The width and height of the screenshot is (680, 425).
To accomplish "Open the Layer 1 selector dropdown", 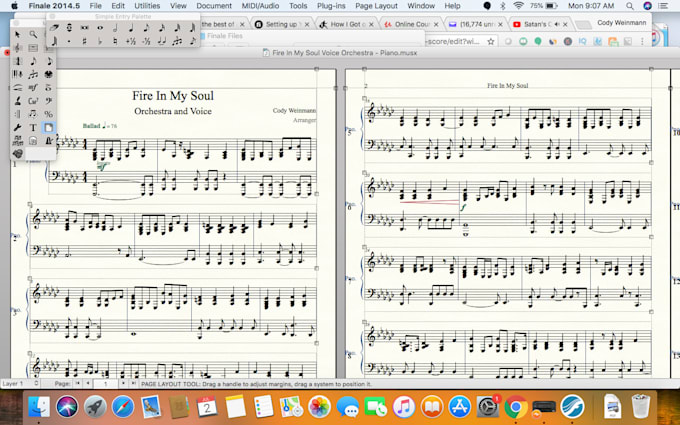I will 20,384.
